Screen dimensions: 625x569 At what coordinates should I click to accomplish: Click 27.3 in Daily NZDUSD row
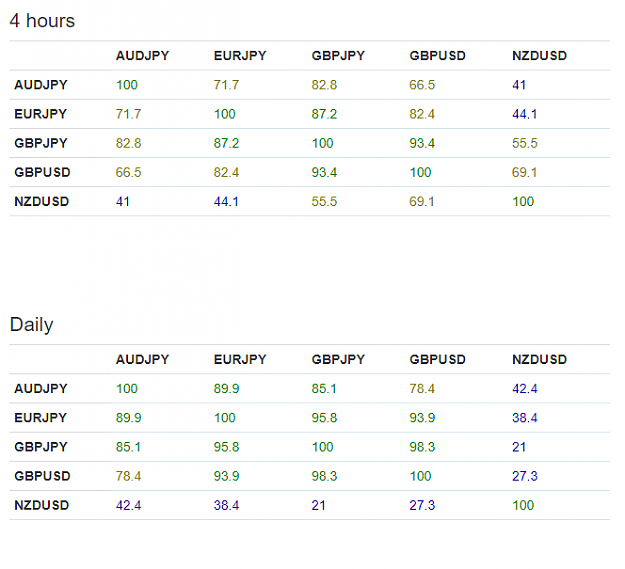[x=422, y=505]
